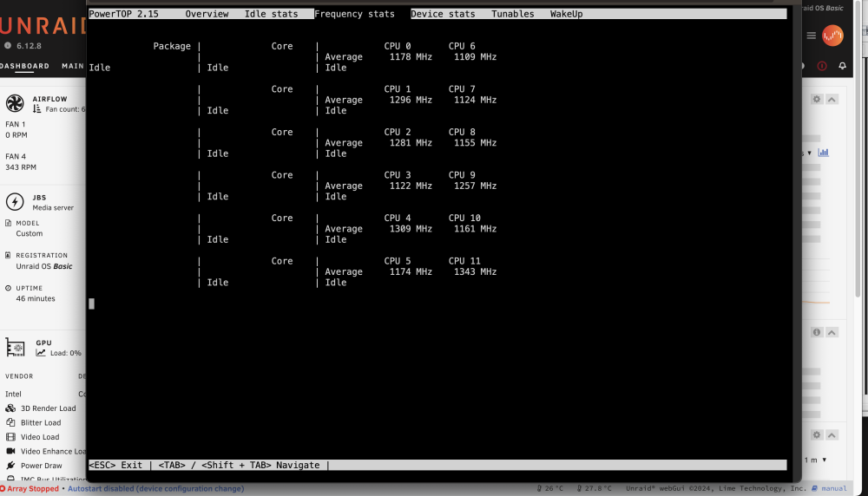Image resolution: width=868 pixels, height=496 pixels.
Task: Click the CPU 11 average 1343 MHz value
Action: point(475,271)
